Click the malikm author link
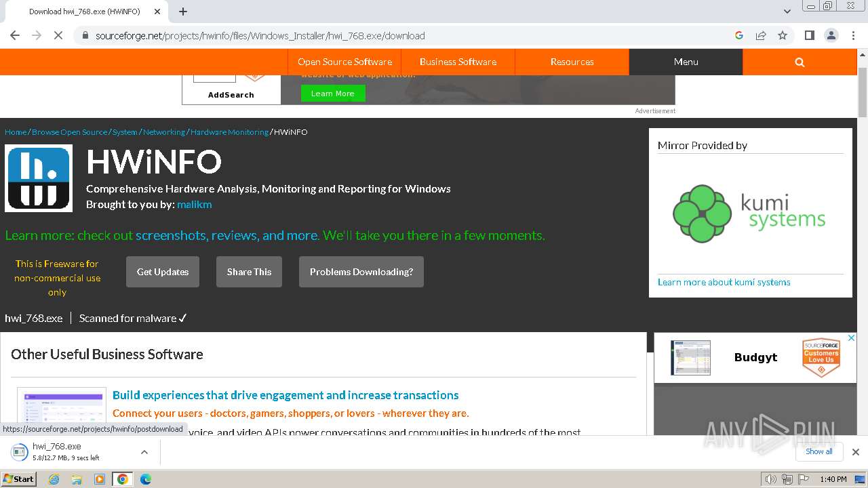 pos(195,204)
